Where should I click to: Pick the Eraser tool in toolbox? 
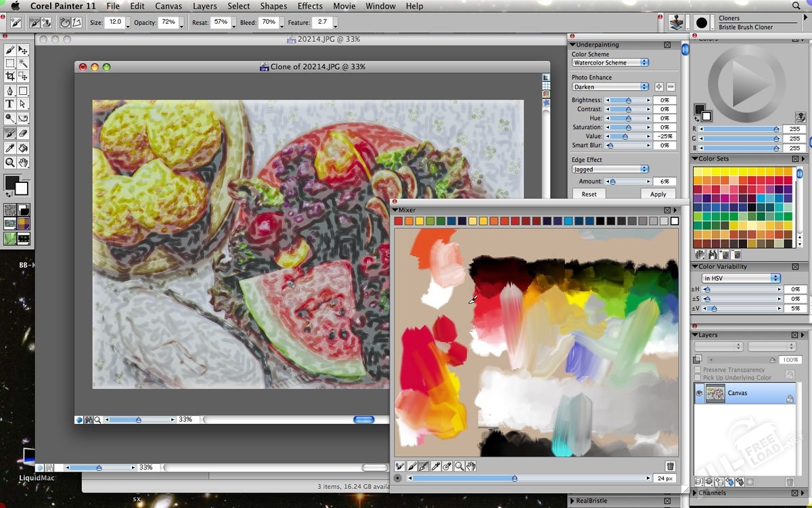coord(23,133)
